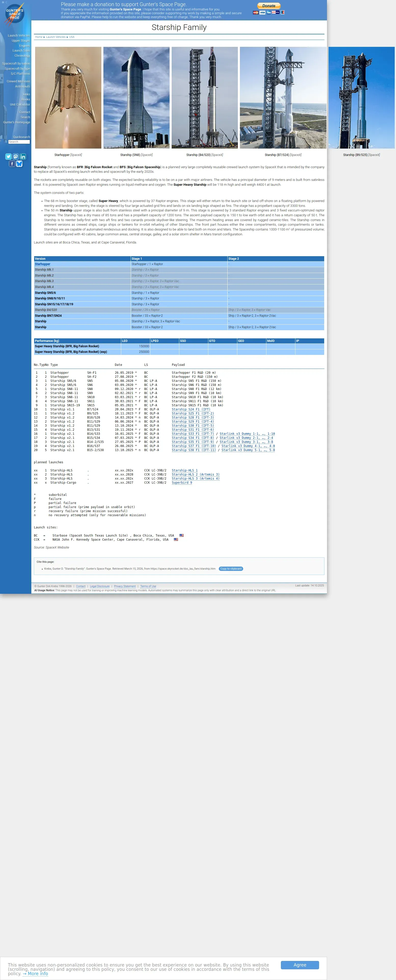The width and height of the screenshot is (396, 980).
Task: Open Unit Calculator in the sidebar
Action: tap(20, 104)
